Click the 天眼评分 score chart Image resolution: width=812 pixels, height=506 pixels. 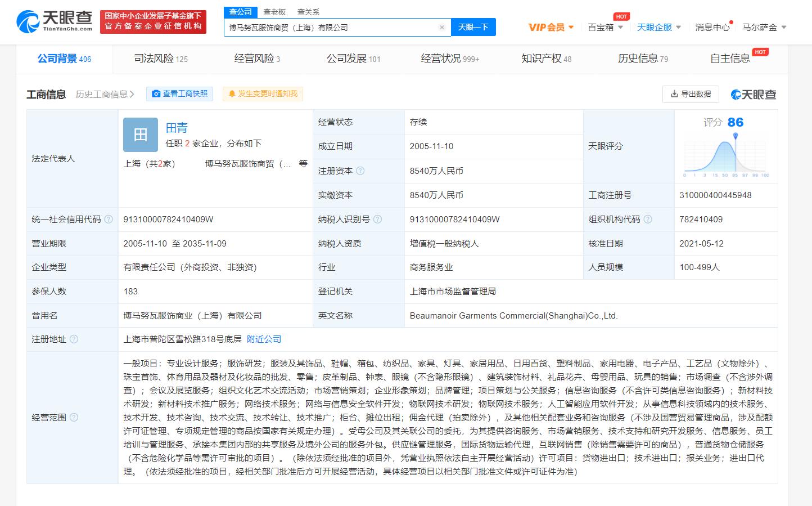tap(726, 155)
